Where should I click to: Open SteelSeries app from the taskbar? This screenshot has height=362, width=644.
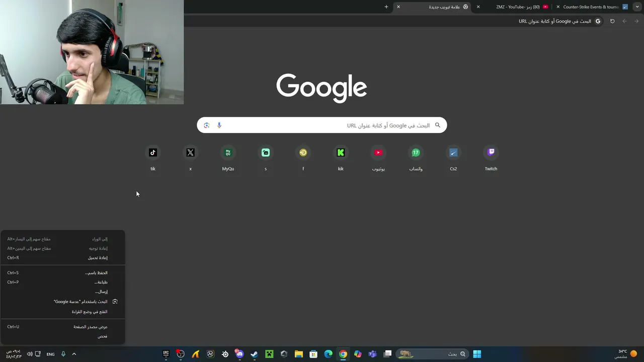click(x=225, y=354)
